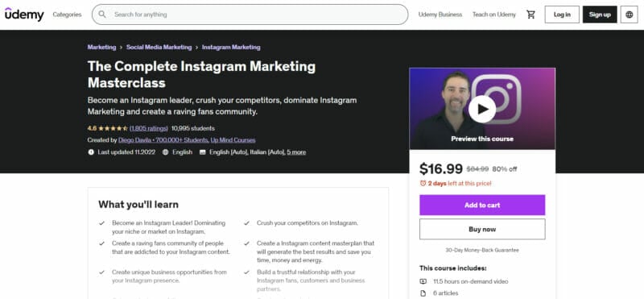
Task: Click the globe language selector icon
Action: [x=630, y=15]
